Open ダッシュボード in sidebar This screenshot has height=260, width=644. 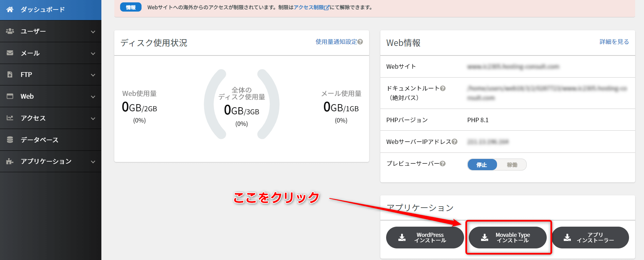51,10
